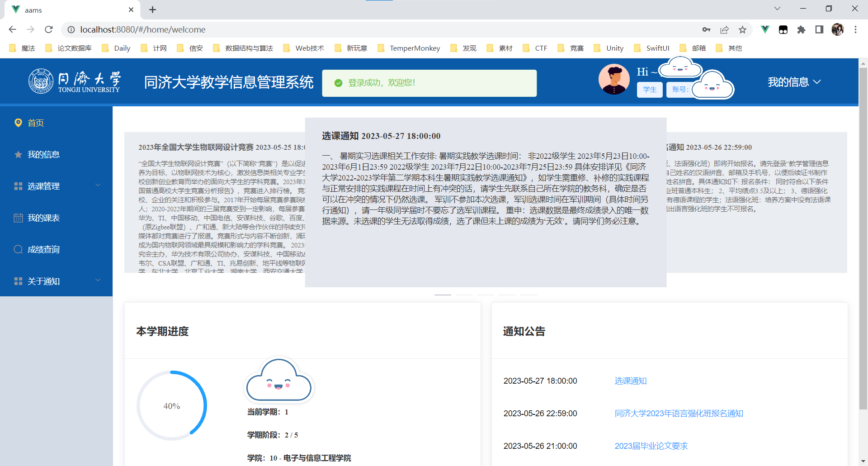Open the tab search chevron in title bar
Image resolution: width=868 pixels, height=466 pixels.
click(777, 8)
